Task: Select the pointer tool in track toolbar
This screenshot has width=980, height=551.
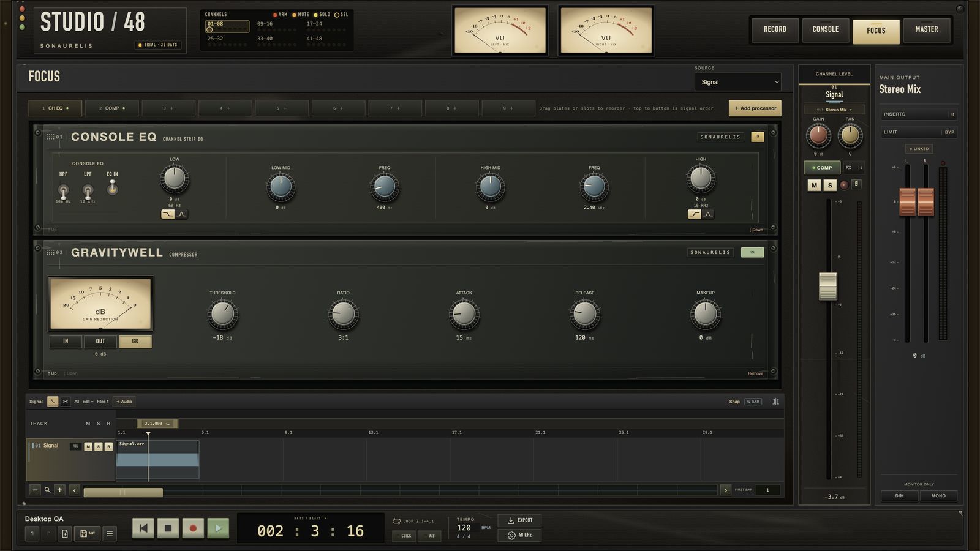Action: tap(53, 402)
